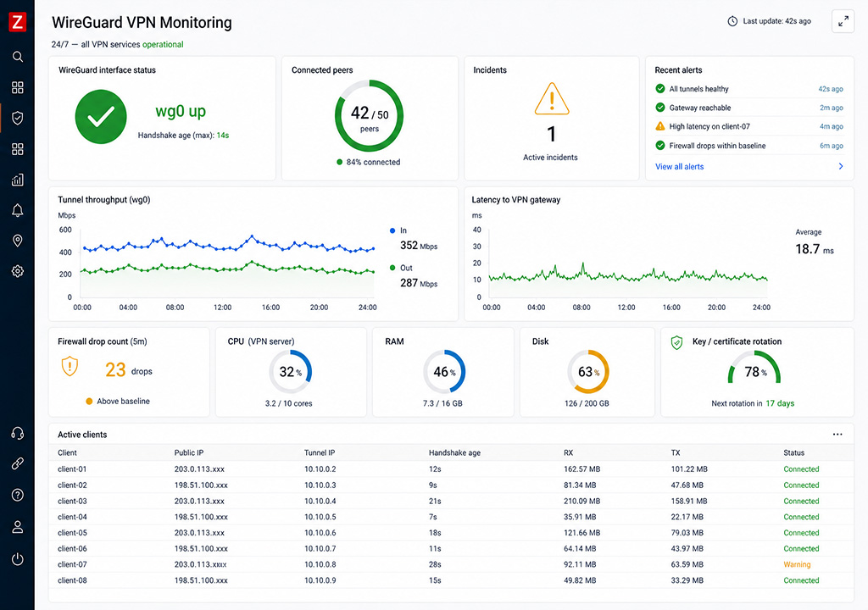Select the client-01 row name
Viewport: 868px width, 610px height.
tap(72, 469)
